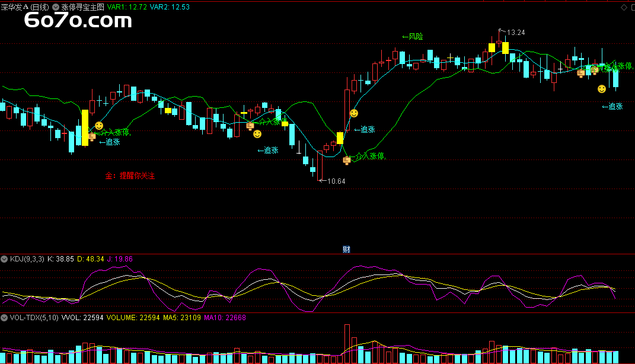Viewport: 635px width, 364px height.
Task: Expand the KDJ(9,3,3) indicator menu arrow
Action: coord(4,259)
